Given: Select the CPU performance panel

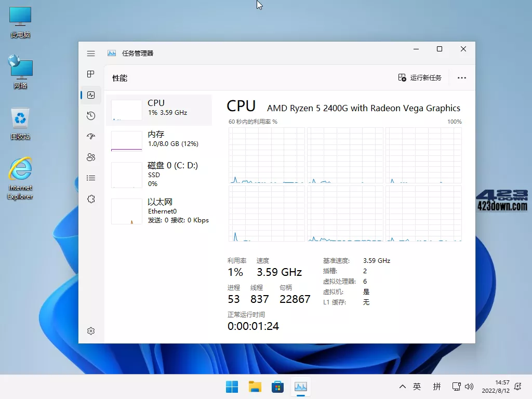Looking at the screenshot, I should coord(159,110).
